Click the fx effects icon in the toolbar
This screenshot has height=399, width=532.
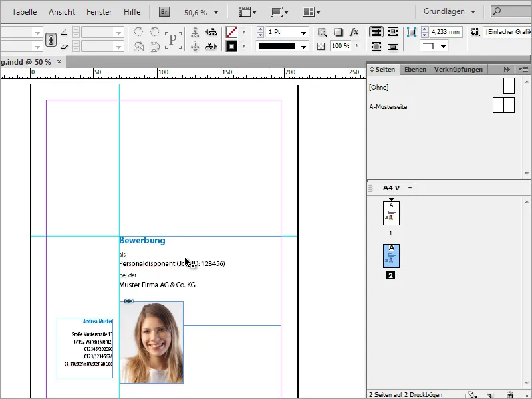coord(356,31)
